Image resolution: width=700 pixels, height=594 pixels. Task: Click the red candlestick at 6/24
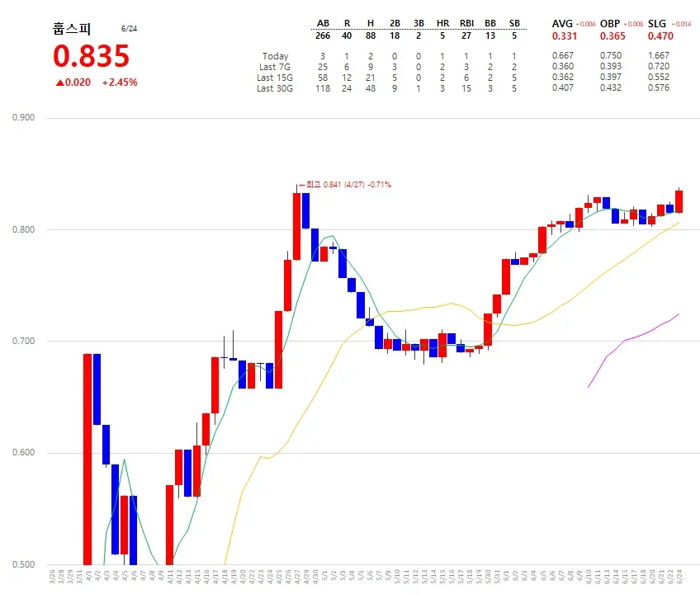pos(679,201)
